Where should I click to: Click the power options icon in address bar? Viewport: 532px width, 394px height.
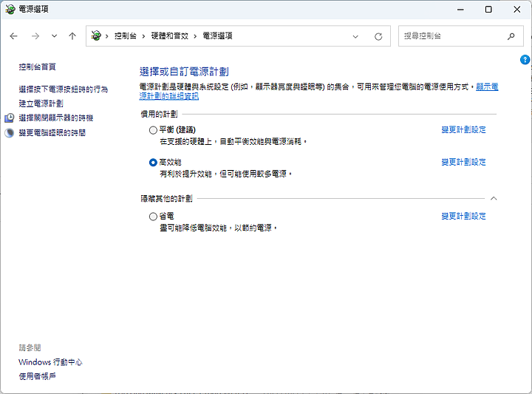pyautogui.click(x=96, y=35)
